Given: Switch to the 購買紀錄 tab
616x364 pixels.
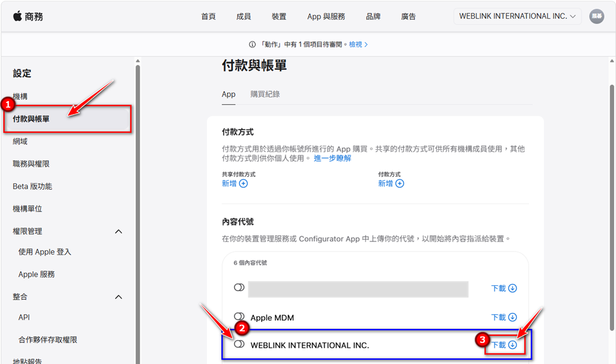Looking at the screenshot, I should [265, 94].
